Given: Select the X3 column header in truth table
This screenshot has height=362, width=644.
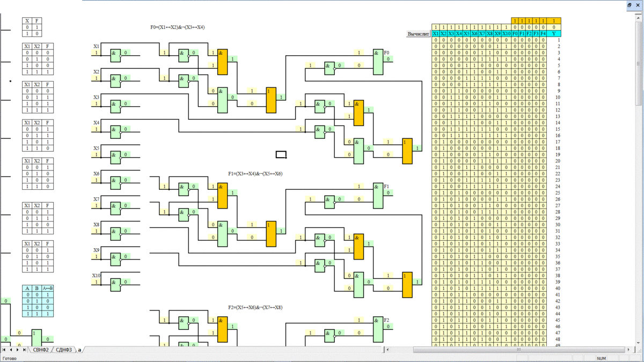Looking at the screenshot, I should tap(451, 34).
